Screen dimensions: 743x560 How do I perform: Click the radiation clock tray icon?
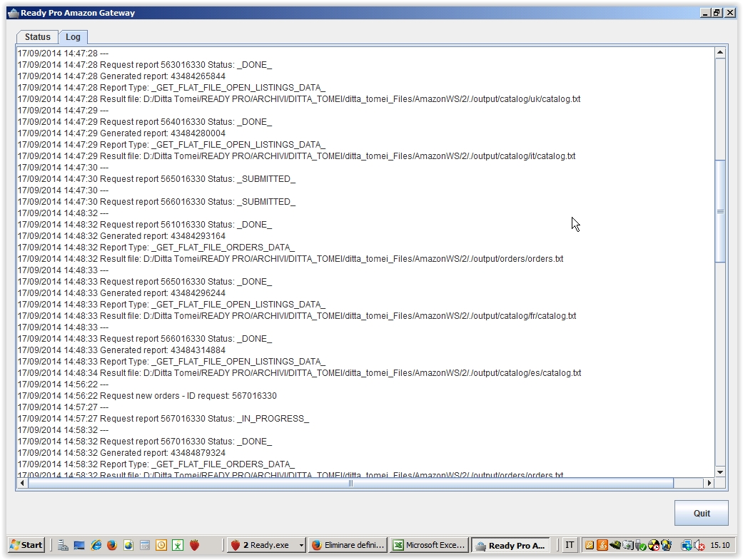[x=654, y=545]
